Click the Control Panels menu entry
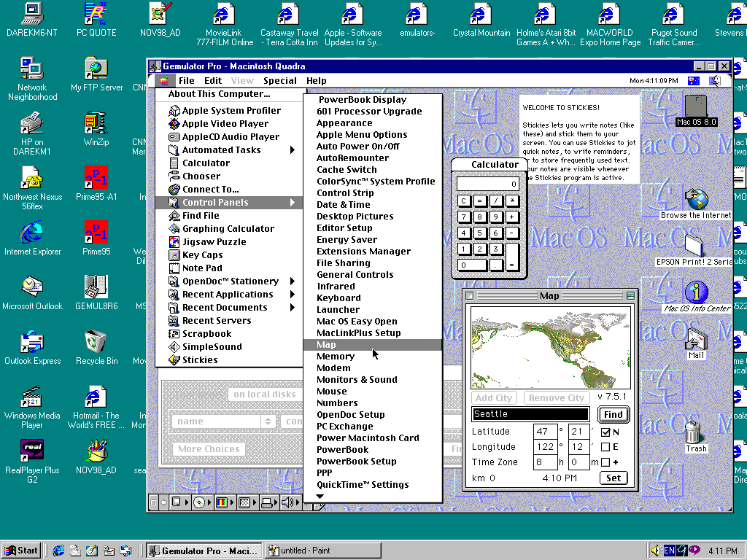The width and height of the screenshot is (747, 560). tap(228, 203)
